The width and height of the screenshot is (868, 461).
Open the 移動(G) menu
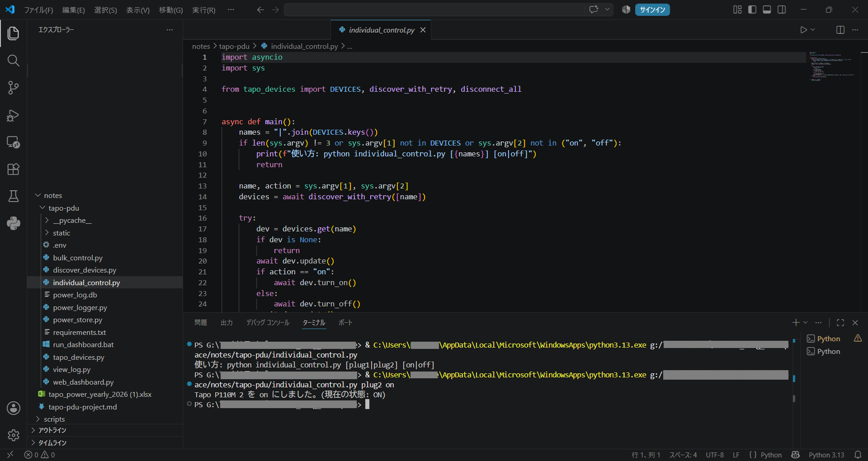tap(171, 10)
